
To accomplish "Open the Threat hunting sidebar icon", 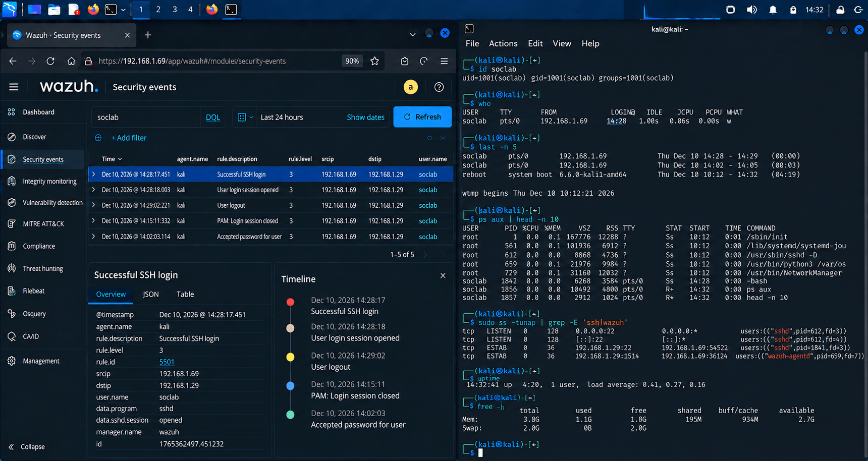I will [x=12, y=268].
